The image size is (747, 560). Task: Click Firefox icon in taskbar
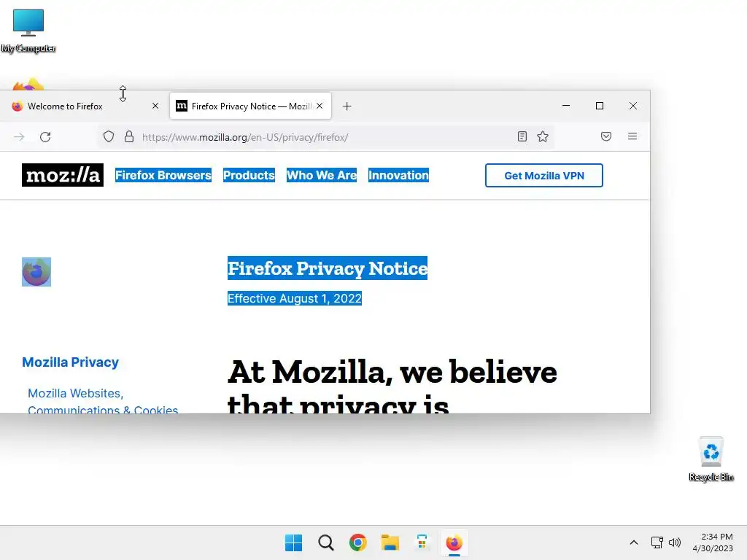[454, 542]
